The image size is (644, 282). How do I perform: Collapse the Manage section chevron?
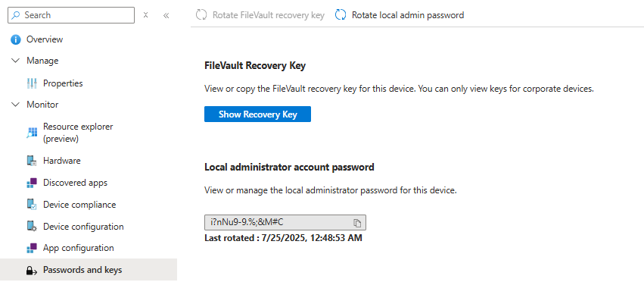16,61
